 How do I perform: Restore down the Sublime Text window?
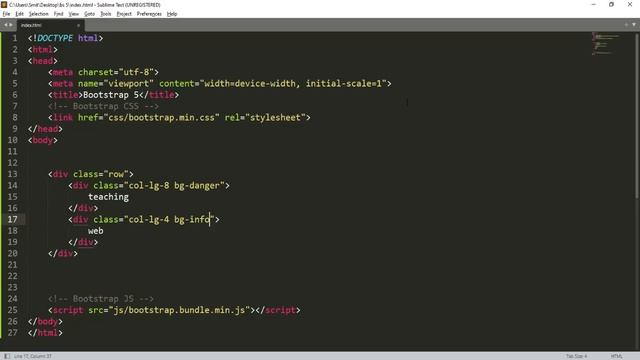(611, 4)
